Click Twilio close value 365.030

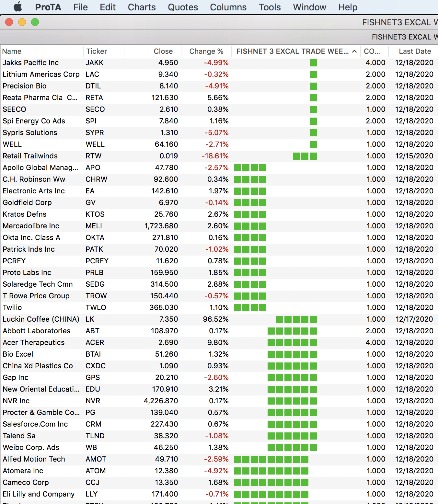pos(164,308)
